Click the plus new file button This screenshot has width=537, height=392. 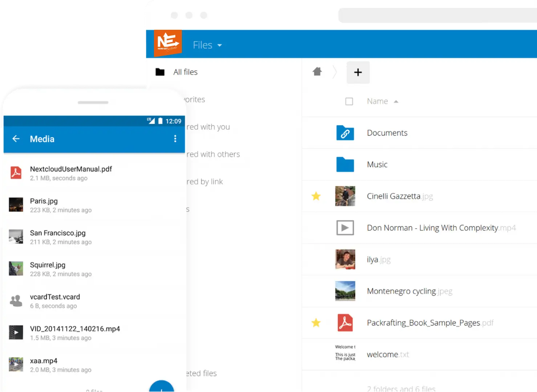point(358,72)
